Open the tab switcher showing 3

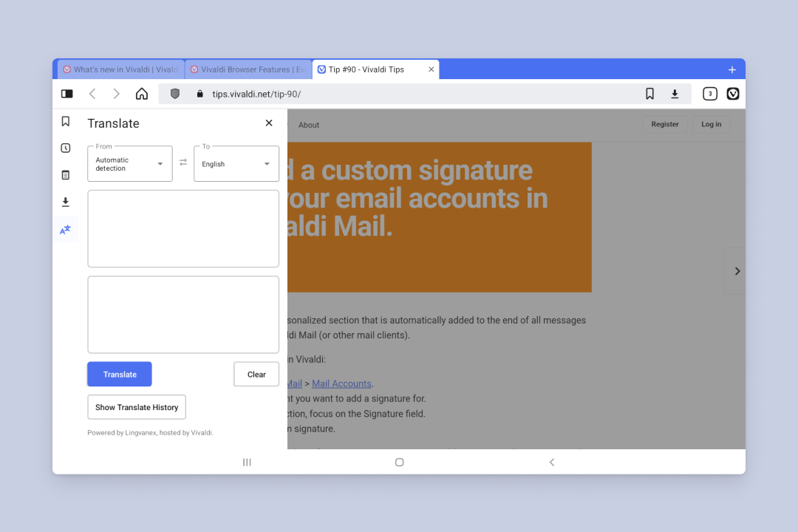click(710, 94)
